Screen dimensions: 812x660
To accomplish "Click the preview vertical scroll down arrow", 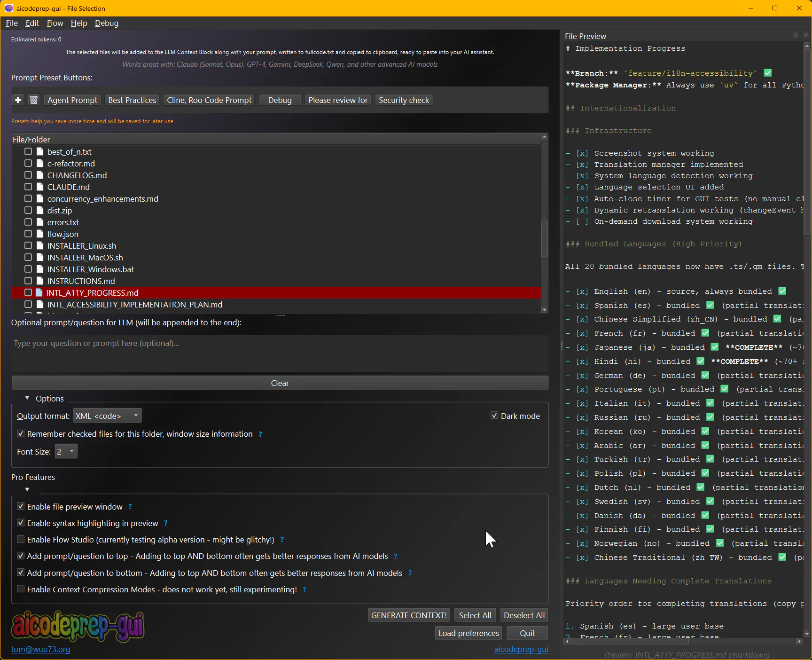I will pos(807,633).
